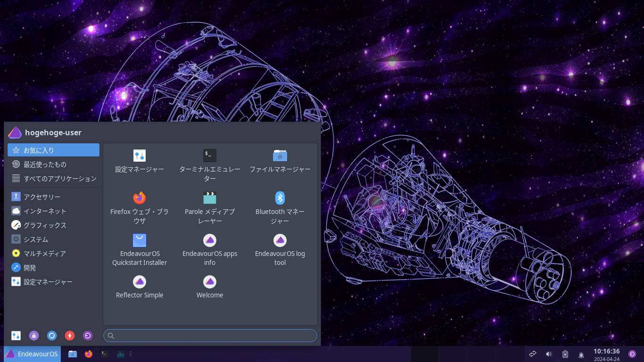Open the マルチメディア category
This screenshot has height=362, width=644.
click(54, 254)
